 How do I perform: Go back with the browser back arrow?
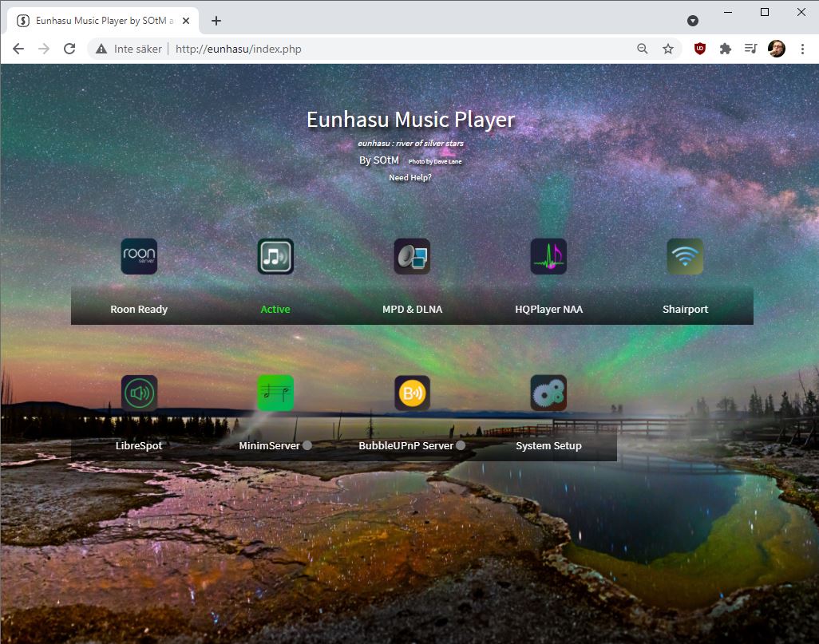pyautogui.click(x=18, y=49)
